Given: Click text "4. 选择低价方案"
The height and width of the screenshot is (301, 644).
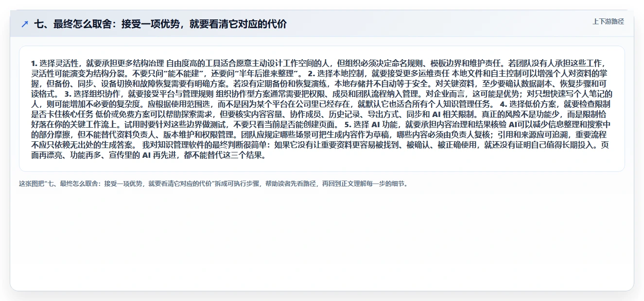Looking at the screenshot, I should point(528,104).
